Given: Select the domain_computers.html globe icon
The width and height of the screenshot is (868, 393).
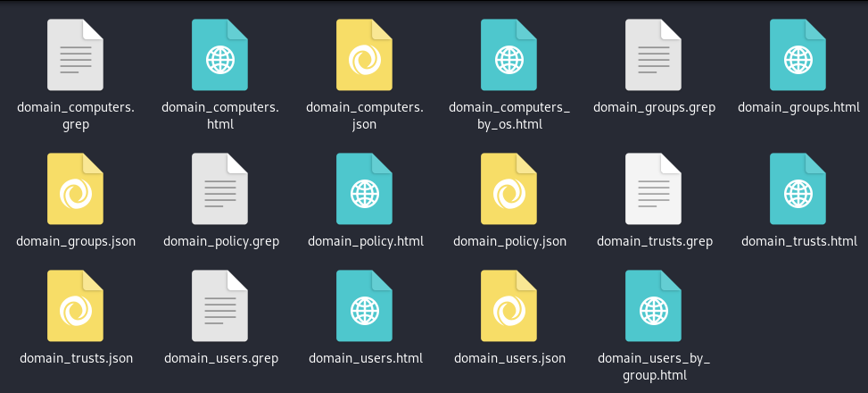Looking at the screenshot, I should pos(219,54).
